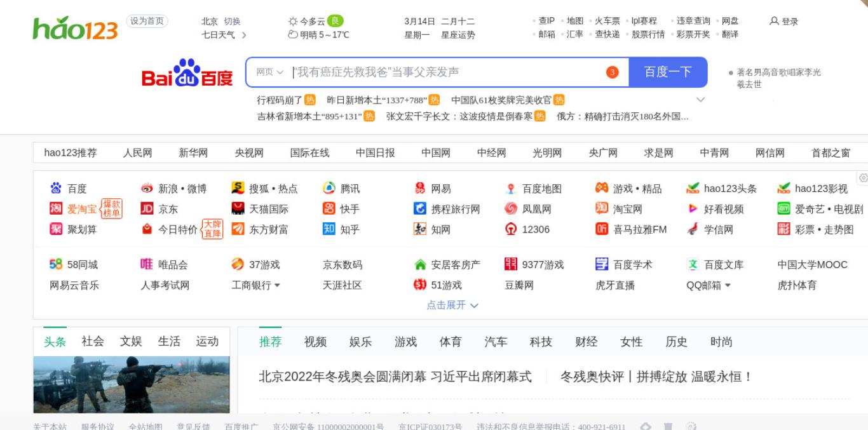Open the 冬残奥快评 headline
868x430 pixels.
[656, 377]
